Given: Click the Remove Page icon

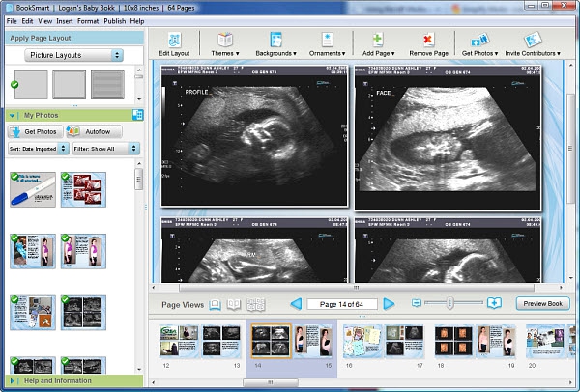Looking at the screenshot, I should (x=428, y=40).
